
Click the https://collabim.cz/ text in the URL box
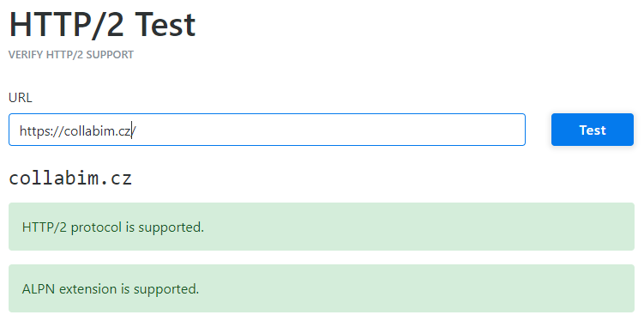point(78,130)
